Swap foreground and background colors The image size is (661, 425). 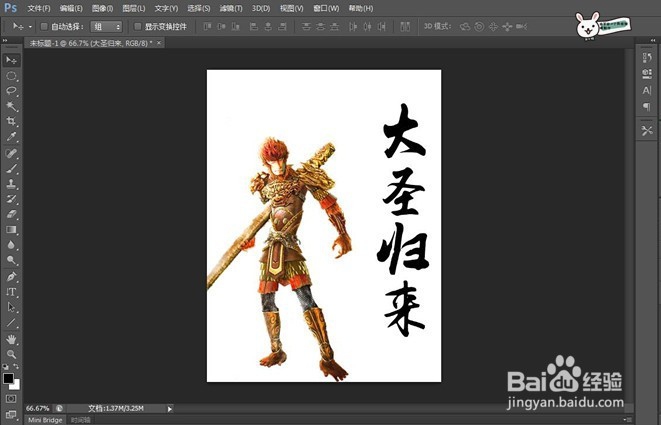[16, 367]
